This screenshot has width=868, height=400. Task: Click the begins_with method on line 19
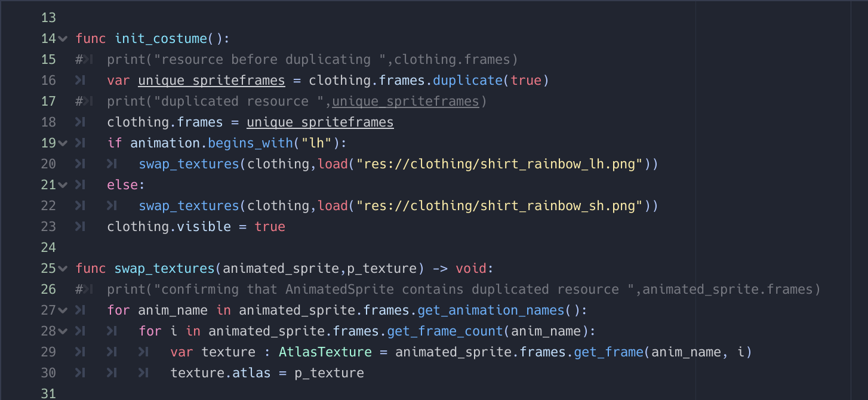tap(247, 143)
